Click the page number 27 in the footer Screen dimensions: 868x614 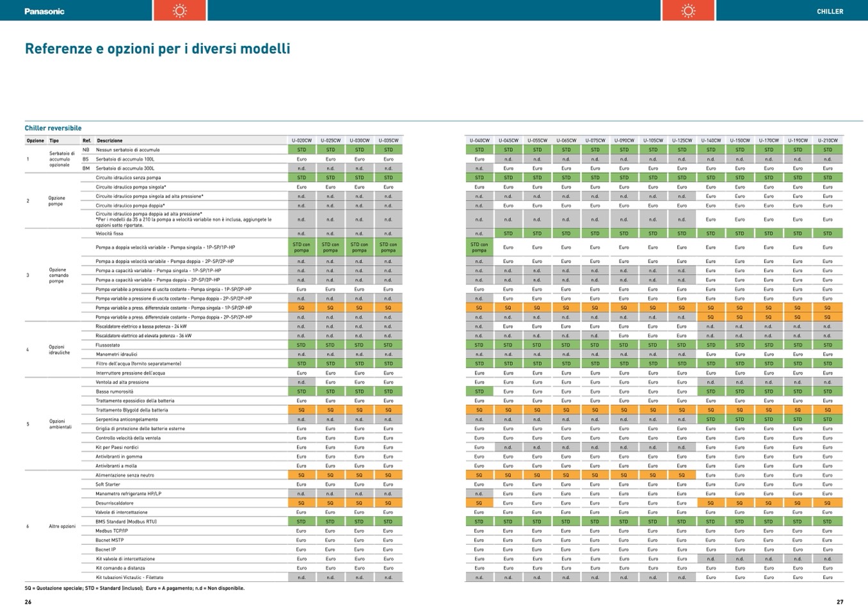pos(840,602)
